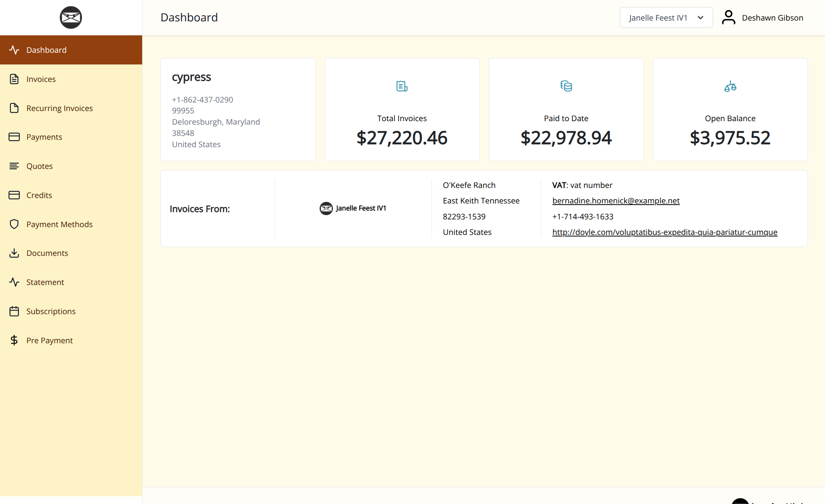Click the client phone +1-862-437-0290
The image size is (825, 504).
[x=202, y=100]
